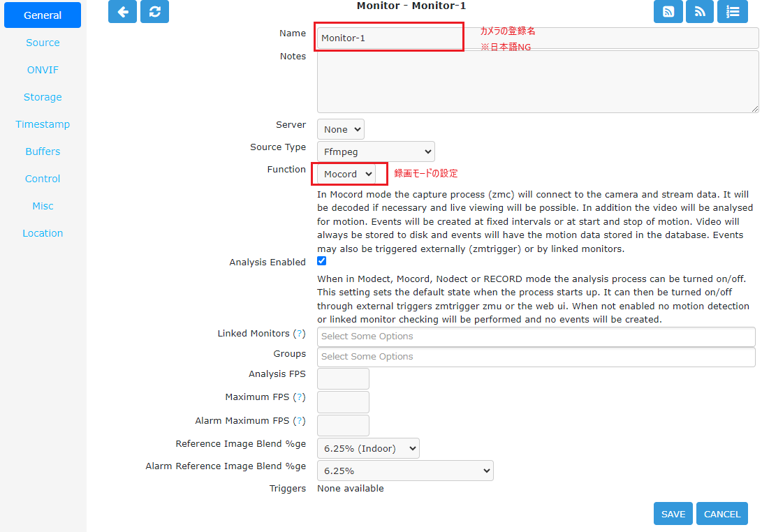Focus the Alarm Maximum FPS input
Viewport: 762px width, 532px height.
(343, 425)
